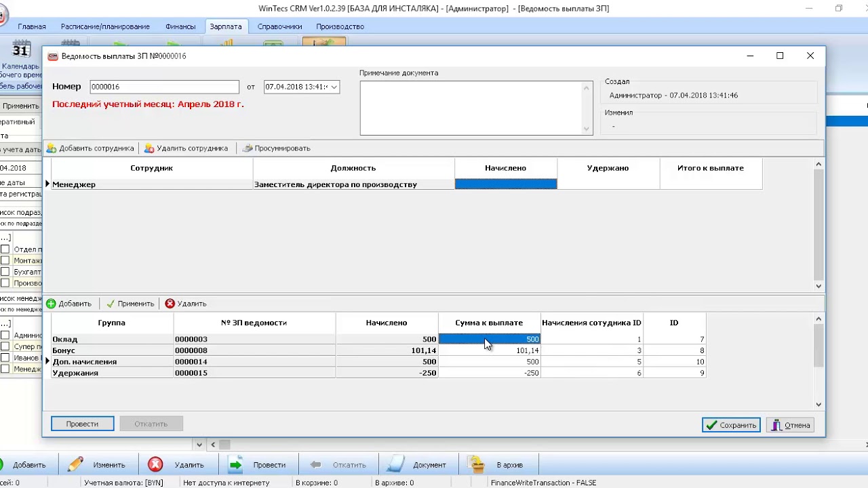
Task: Click the Добавить сотрудника toolbar icon
Action: (x=52, y=148)
